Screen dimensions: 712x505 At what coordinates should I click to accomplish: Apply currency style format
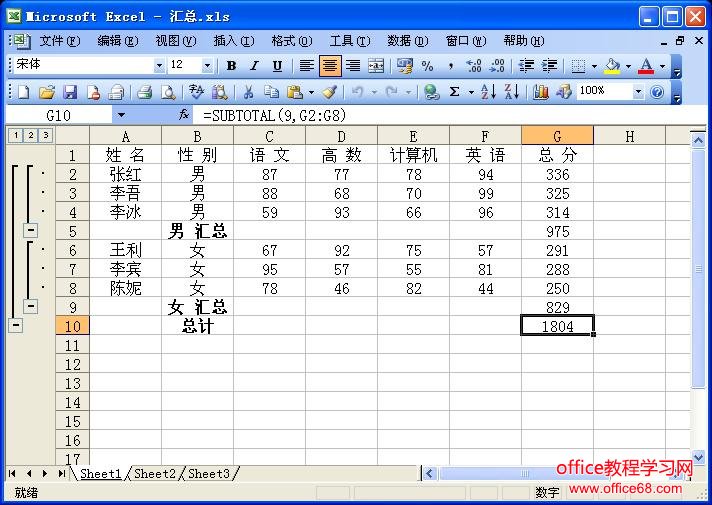(405, 66)
